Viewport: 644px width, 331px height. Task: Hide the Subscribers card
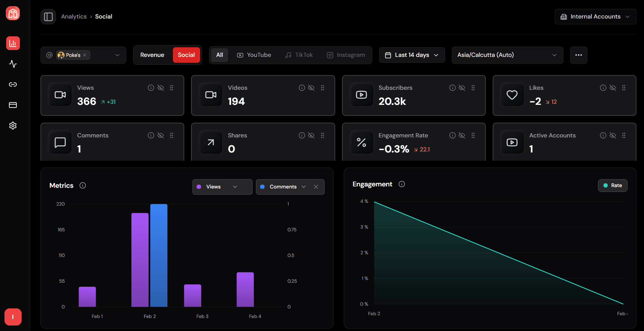[462, 88]
